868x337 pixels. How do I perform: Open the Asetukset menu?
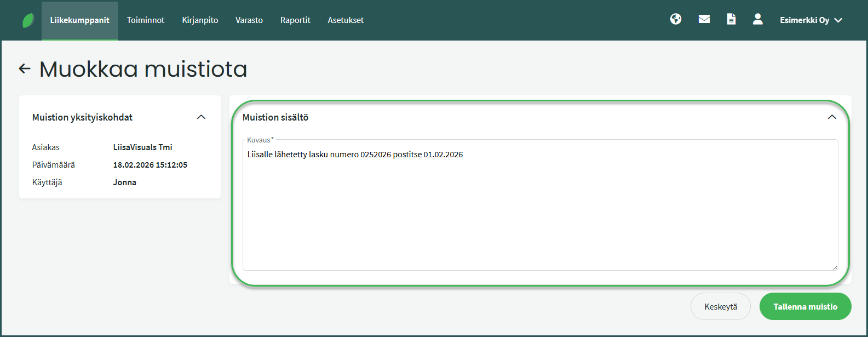(x=346, y=20)
